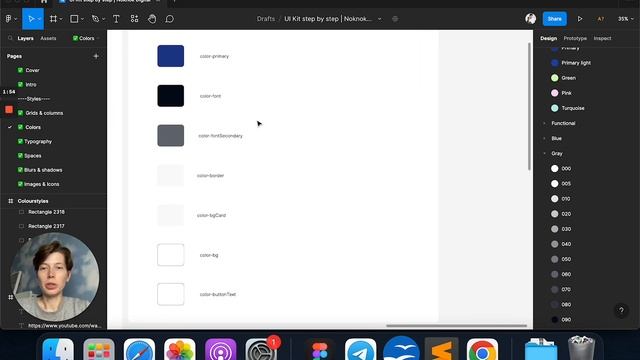Select the Comment tool
640x360 pixels.
tap(170, 19)
